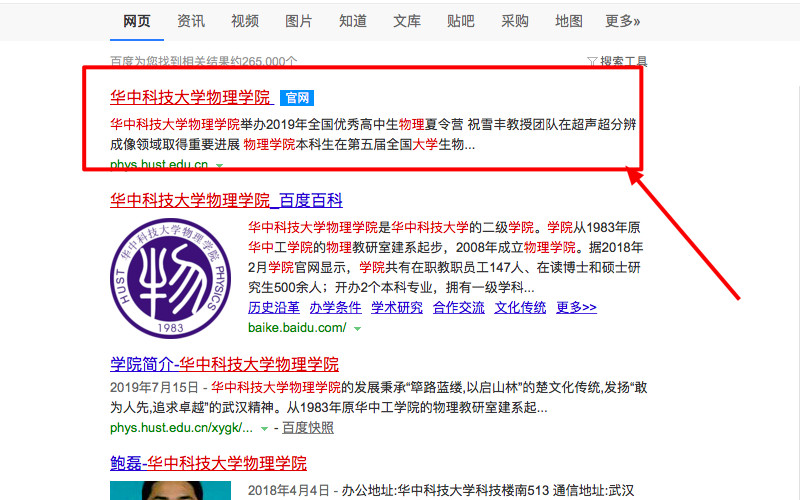Expand the arrow next to phys.hust.edu.cn

pos(219,164)
